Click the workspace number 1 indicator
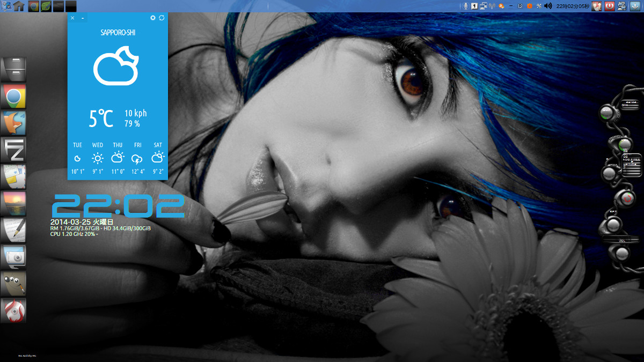The image size is (644, 362). point(474,6)
